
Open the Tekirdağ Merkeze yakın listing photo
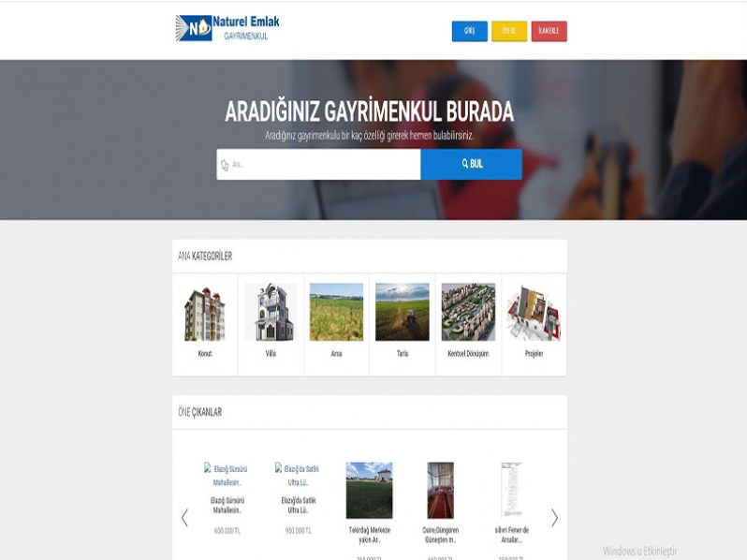[x=369, y=491]
